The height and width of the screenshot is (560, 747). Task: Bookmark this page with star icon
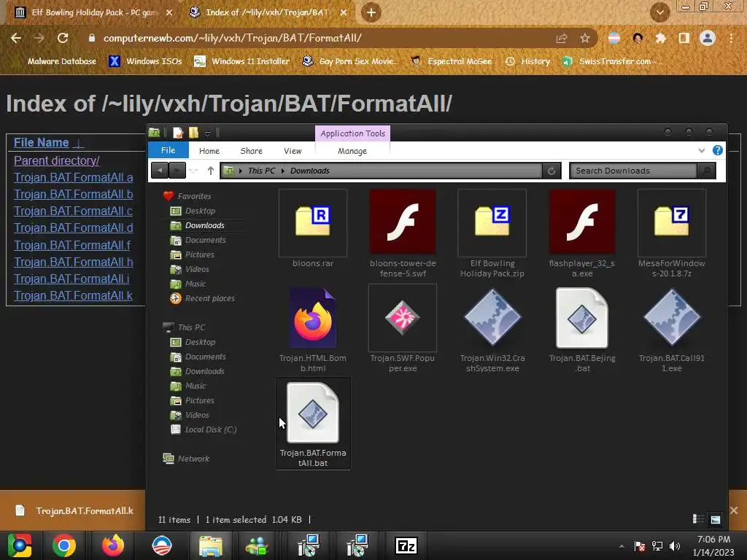(x=585, y=38)
